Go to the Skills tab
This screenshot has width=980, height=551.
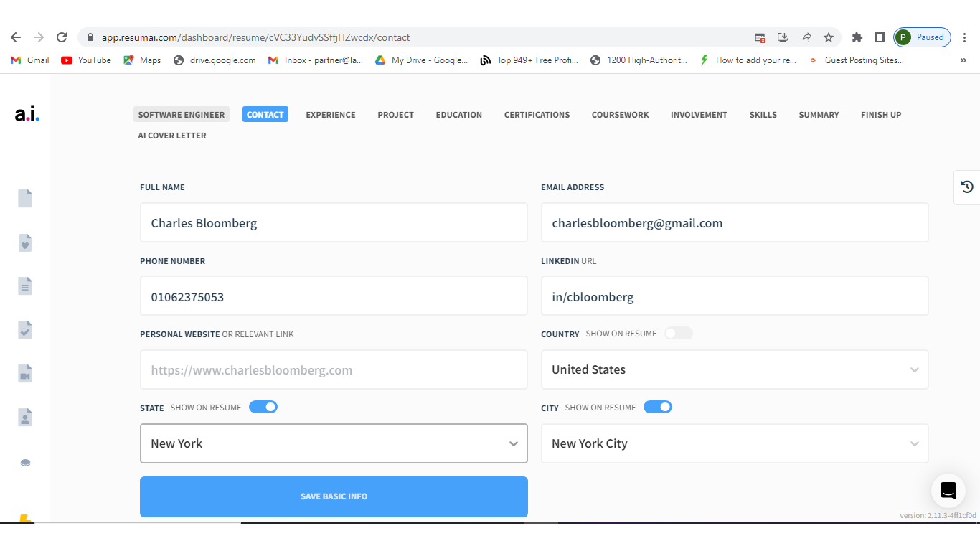click(763, 115)
